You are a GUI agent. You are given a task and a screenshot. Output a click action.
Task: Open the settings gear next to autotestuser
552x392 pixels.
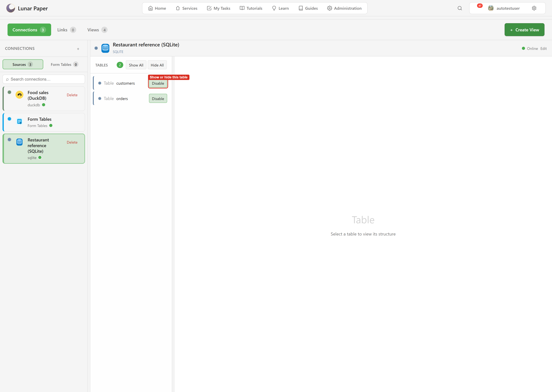coord(534,8)
